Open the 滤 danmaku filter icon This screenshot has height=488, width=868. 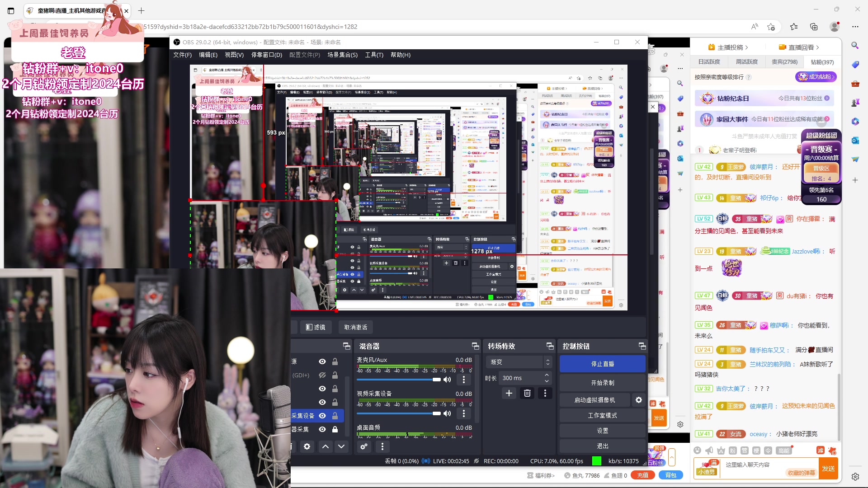click(x=820, y=450)
